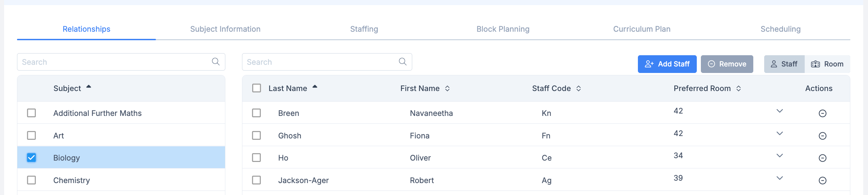Screen dimensions: 868x195
Task: Open the Block Planning tab
Action: pyautogui.click(x=503, y=29)
